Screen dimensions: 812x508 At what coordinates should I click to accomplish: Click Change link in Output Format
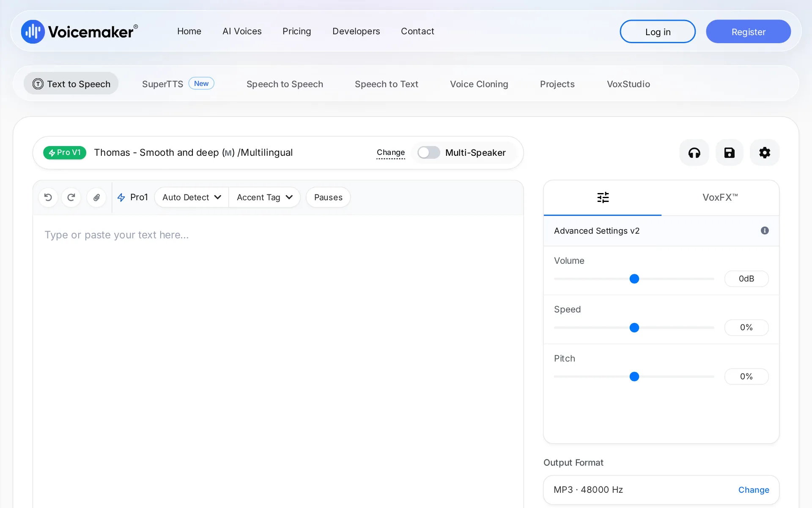pos(754,490)
